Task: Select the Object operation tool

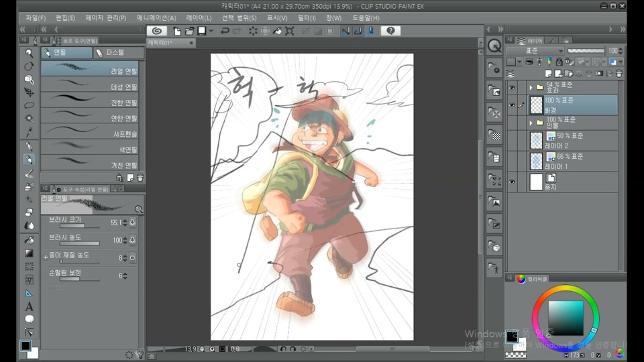Action: [29, 79]
